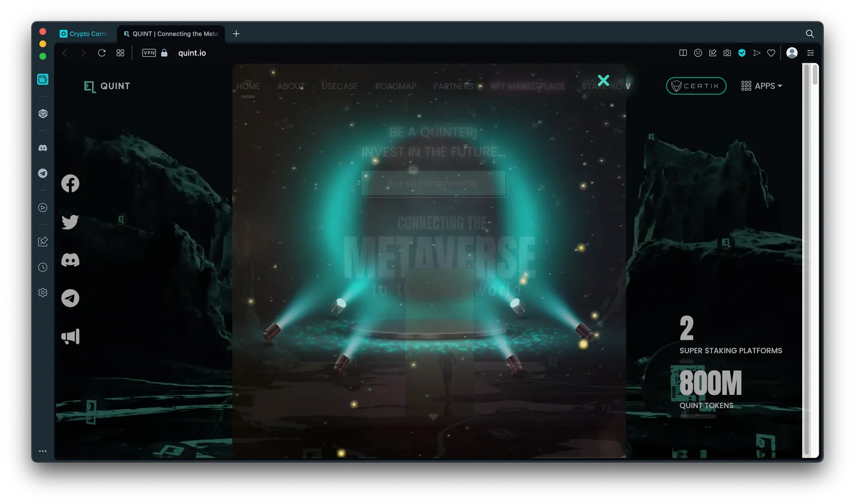Open the easy setup menu icon
This screenshot has height=504, width=855.
[810, 53]
